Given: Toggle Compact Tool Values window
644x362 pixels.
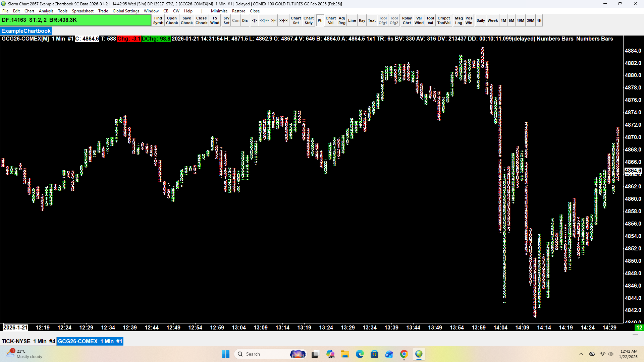Looking at the screenshot, I should (443, 20).
